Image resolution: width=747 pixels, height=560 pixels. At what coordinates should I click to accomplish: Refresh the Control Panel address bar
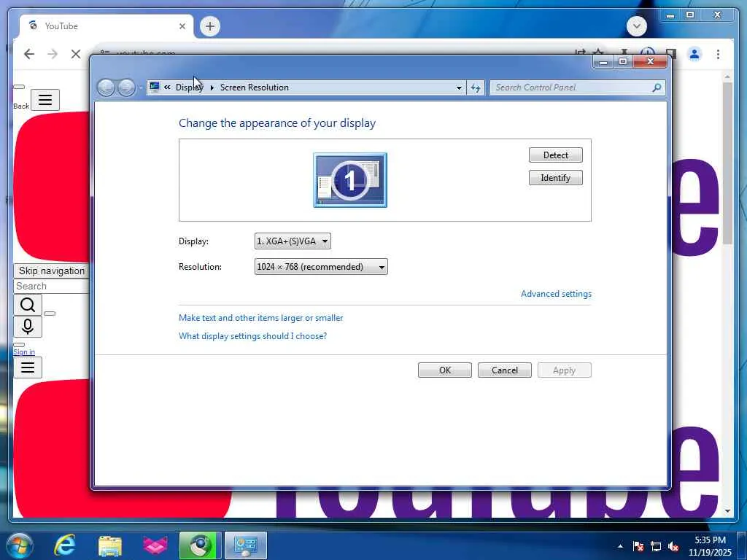[476, 87]
